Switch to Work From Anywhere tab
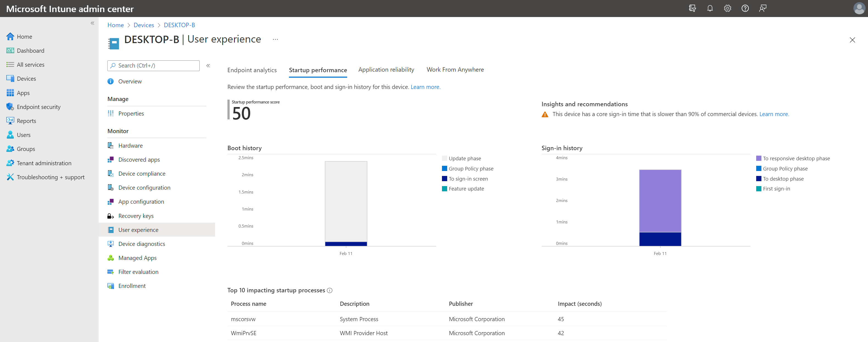868x342 pixels. coord(455,70)
